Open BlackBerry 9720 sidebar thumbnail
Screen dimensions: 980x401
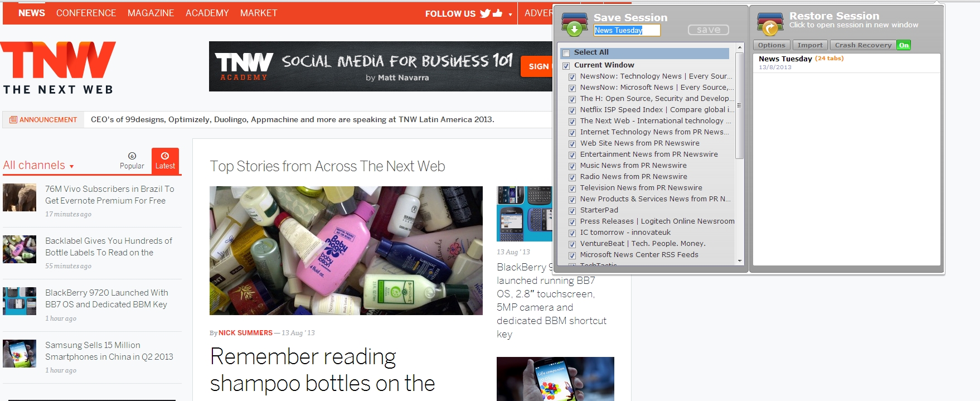[x=20, y=301]
